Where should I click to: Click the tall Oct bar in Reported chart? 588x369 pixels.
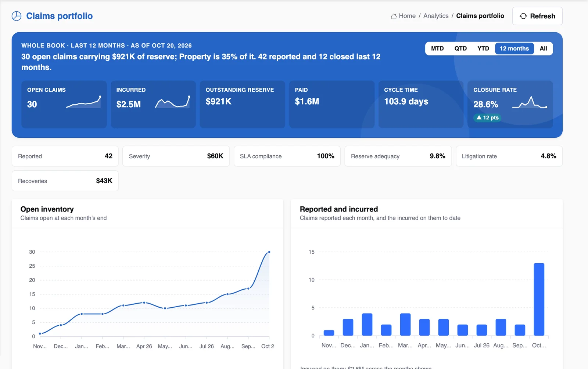(x=539, y=299)
